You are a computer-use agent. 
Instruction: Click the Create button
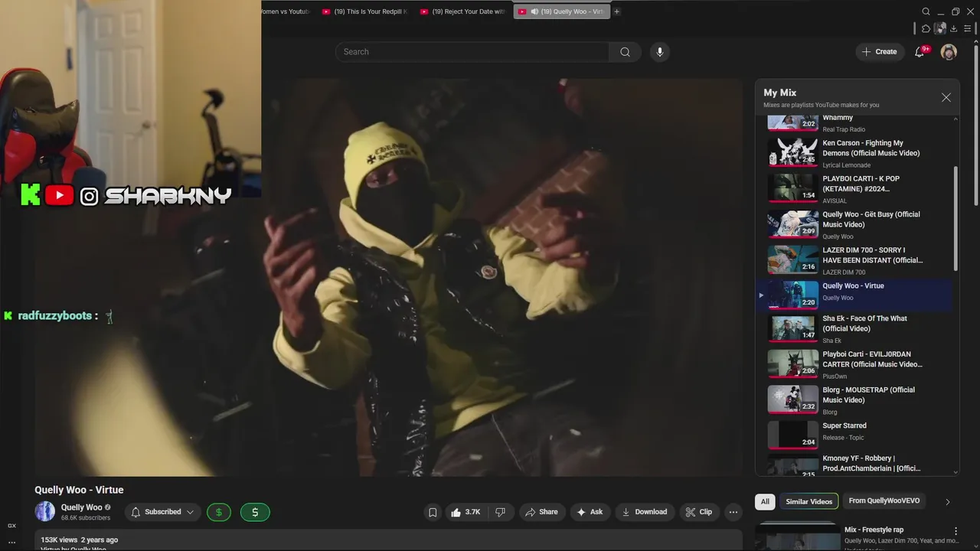coord(879,52)
